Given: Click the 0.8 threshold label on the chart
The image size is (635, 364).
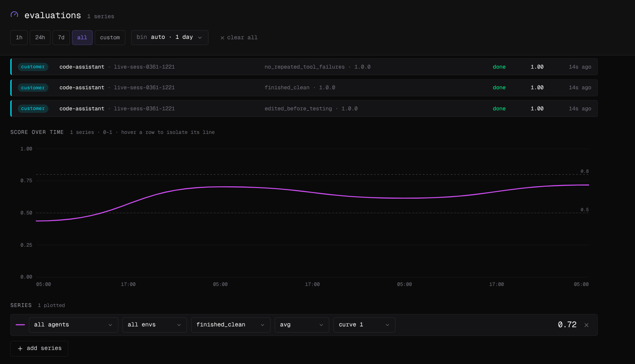Looking at the screenshot, I should (585, 171).
